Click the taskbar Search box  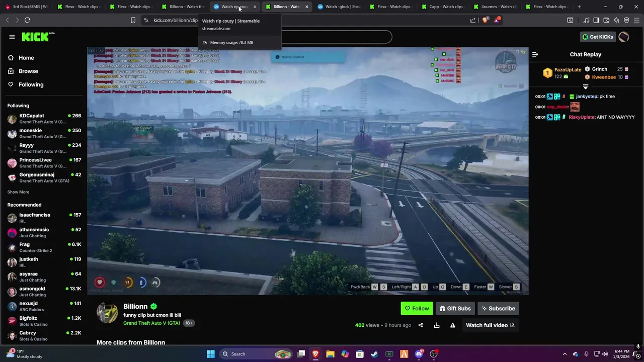tap(257, 354)
